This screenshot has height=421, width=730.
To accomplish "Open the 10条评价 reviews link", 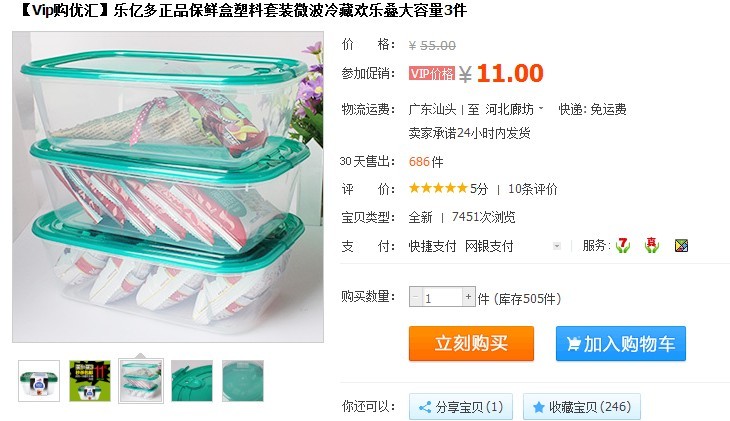I will tap(533, 189).
